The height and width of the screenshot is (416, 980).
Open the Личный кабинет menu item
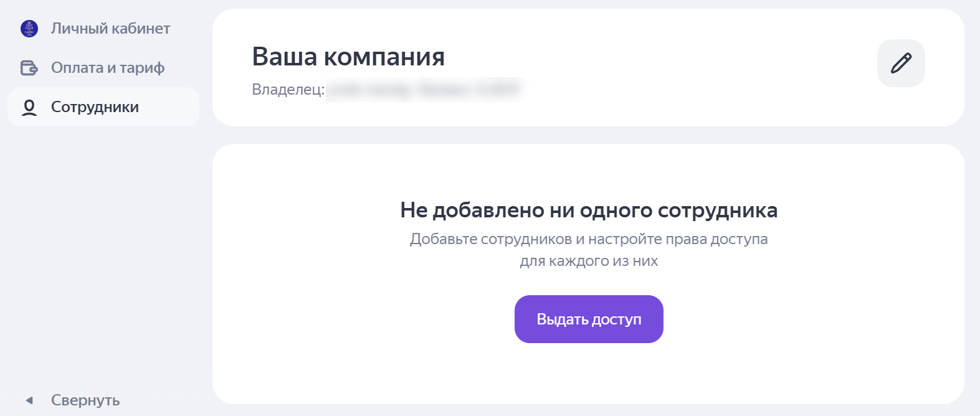point(110,29)
